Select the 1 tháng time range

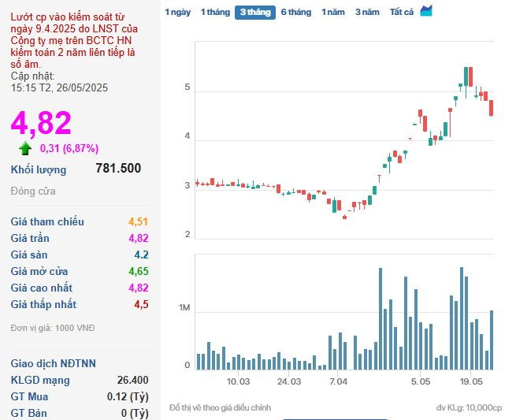[214, 13]
